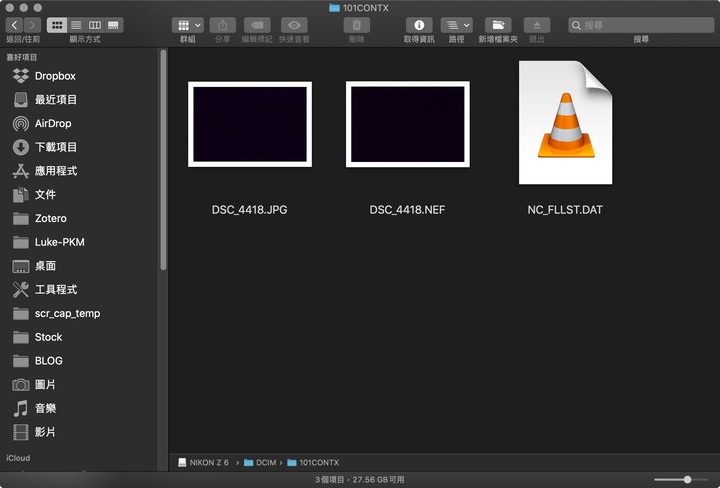Click the Quick Look eye icon

click(294, 25)
